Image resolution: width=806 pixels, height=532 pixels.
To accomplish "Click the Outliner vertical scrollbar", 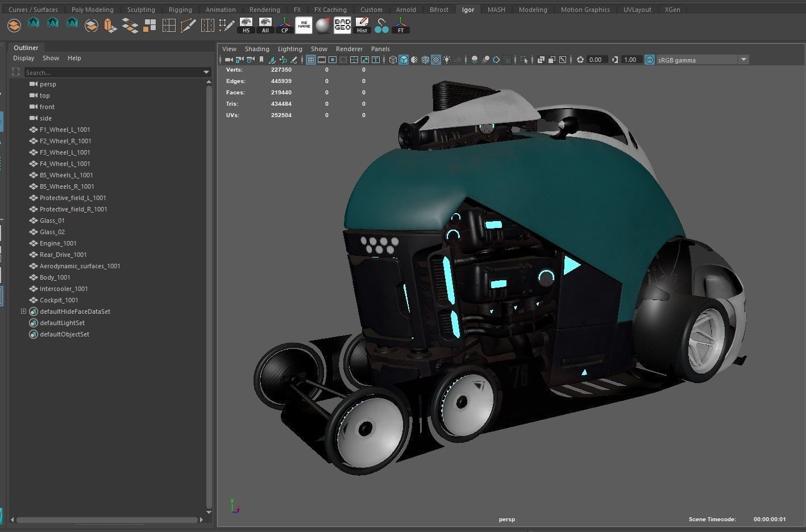I will (x=209, y=296).
